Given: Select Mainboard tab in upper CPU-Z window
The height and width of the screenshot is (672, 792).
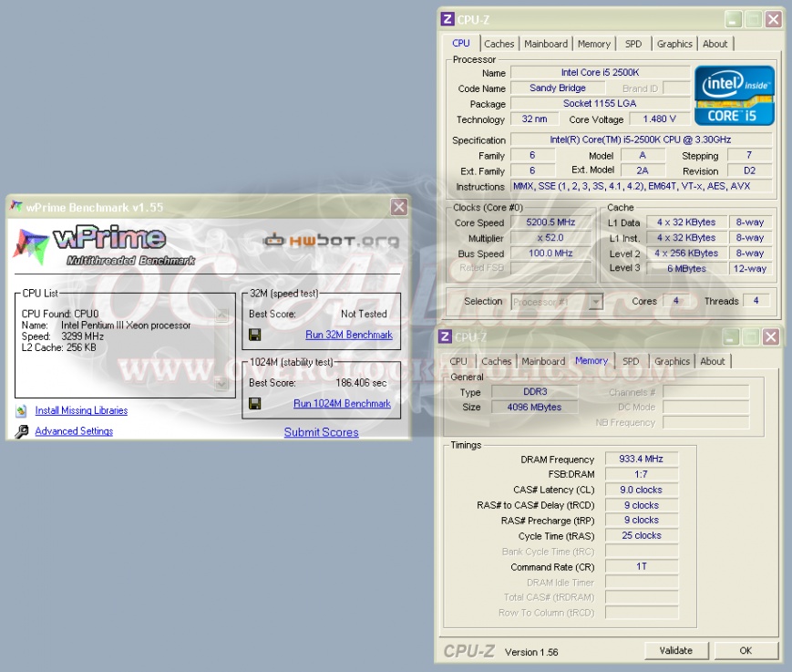Looking at the screenshot, I should 545,44.
